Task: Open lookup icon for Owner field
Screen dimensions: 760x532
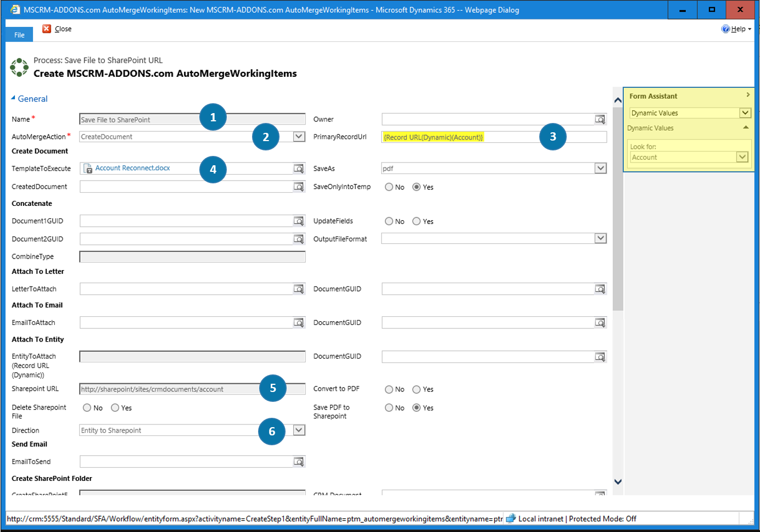Action: click(600, 119)
